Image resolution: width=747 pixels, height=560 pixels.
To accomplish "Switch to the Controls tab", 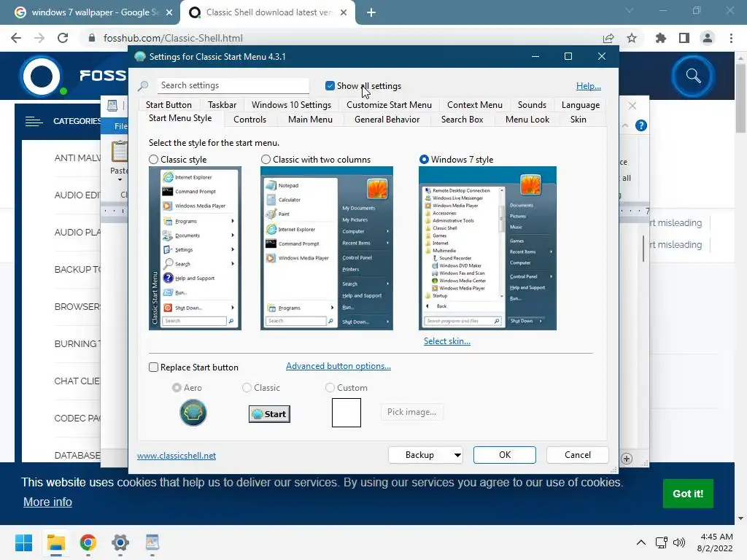I will point(249,120).
